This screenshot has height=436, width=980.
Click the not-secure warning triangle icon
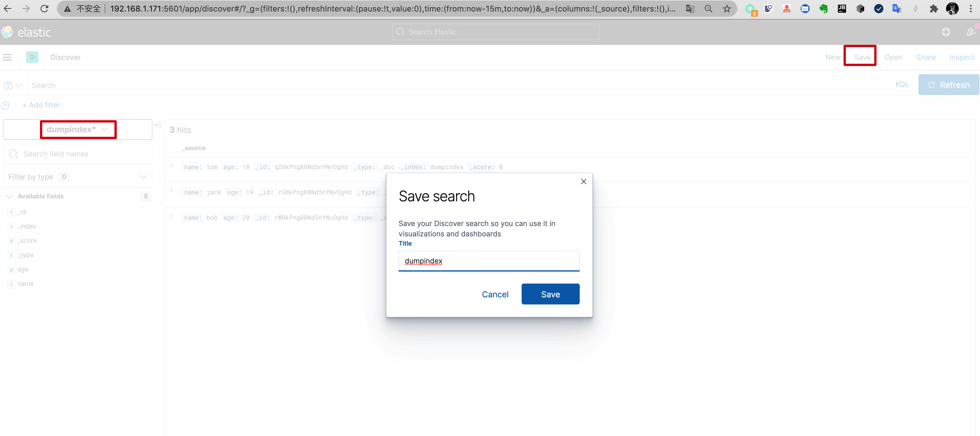point(67,9)
